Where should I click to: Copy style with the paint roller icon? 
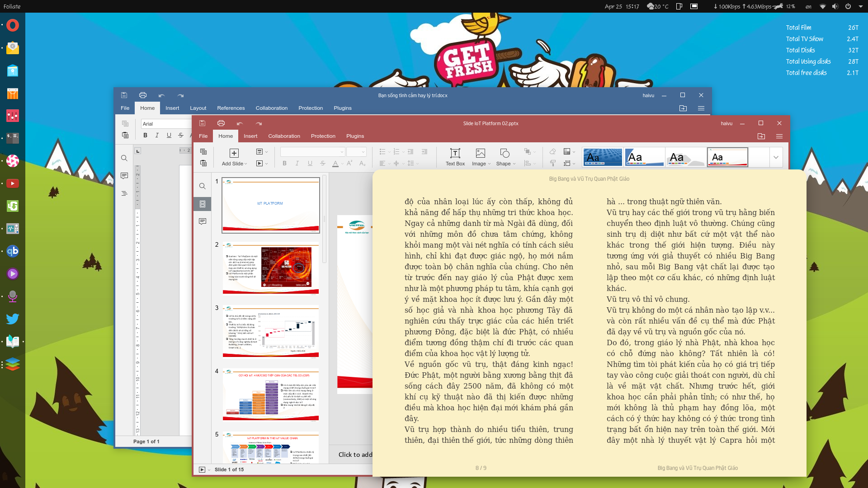[552, 163]
